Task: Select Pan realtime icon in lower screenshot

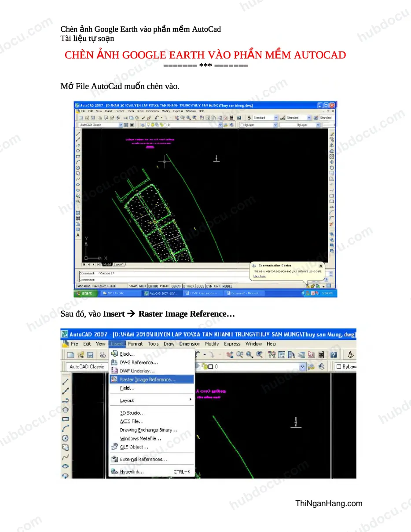Action: coord(231,354)
